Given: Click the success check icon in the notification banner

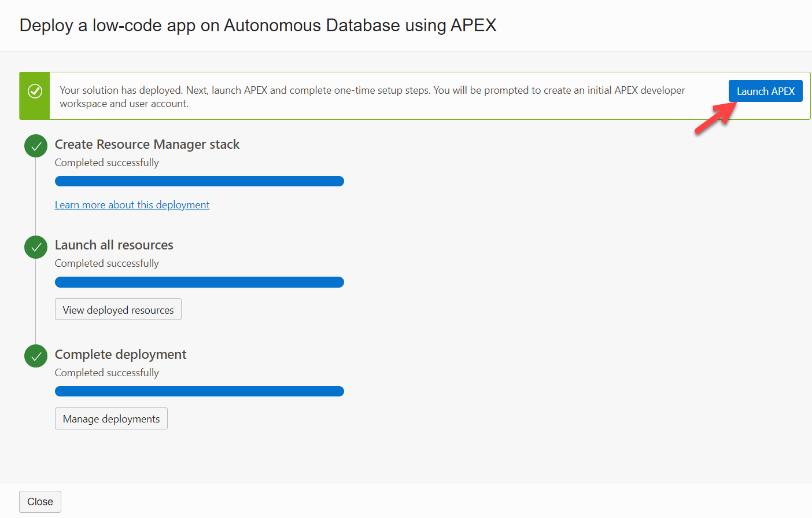Looking at the screenshot, I should tap(35, 91).
